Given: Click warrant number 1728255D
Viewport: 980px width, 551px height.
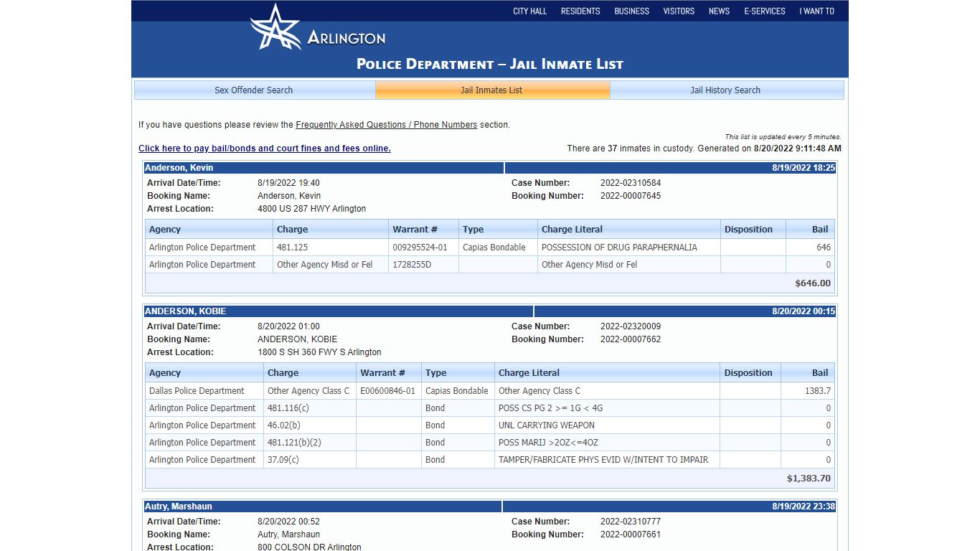Looking at the screenshot, I should pyautogui.click(x=412, y=265).
